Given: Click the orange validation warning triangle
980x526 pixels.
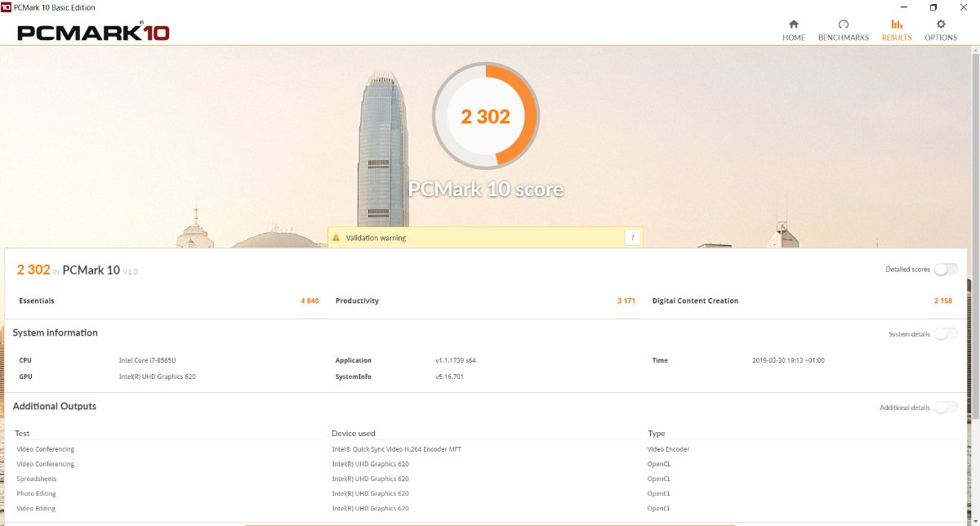Looking at the screenshot, I should (335, 238).
